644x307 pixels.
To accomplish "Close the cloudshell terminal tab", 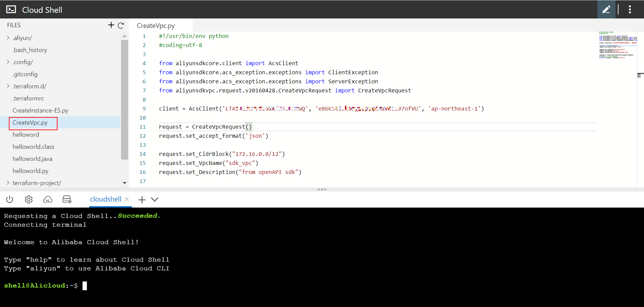I will [127, 199].
